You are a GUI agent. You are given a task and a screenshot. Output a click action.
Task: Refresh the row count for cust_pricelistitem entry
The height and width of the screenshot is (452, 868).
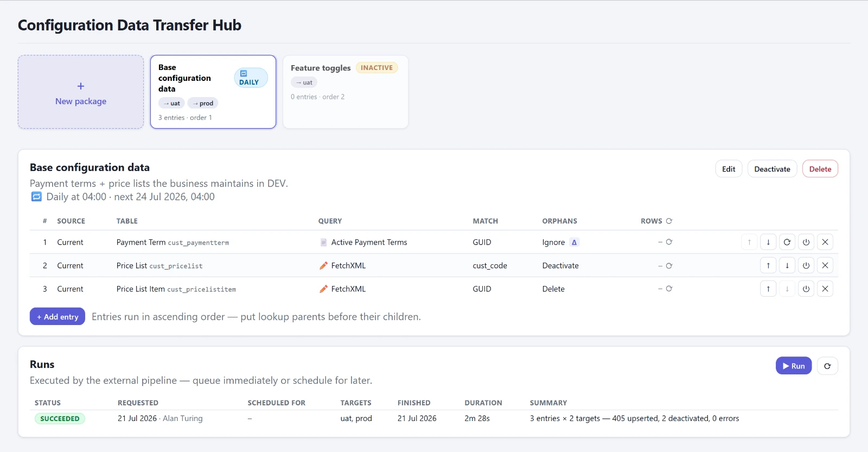669,289
